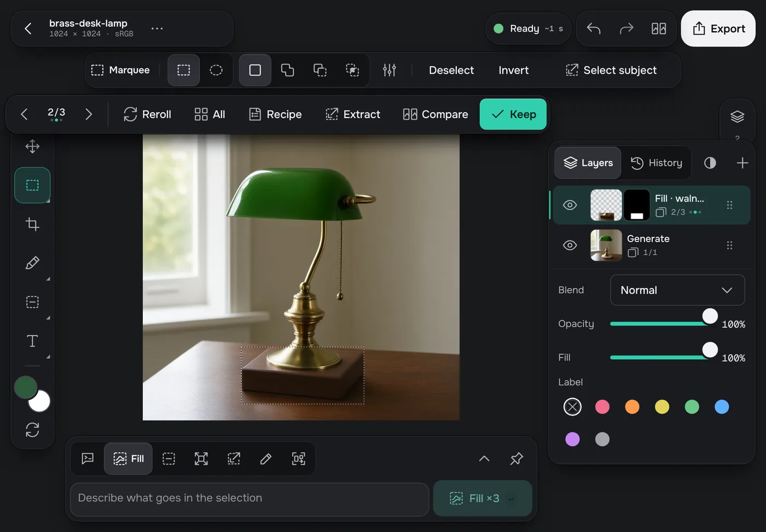The image size is (766, 532).
Task: Click Select subject
Action: click(611, 70)
